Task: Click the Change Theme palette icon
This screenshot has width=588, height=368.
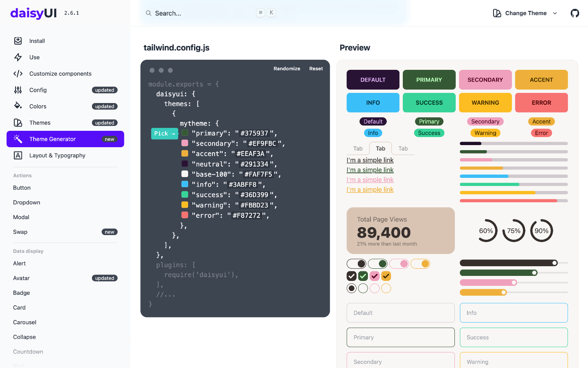Action: click(497, 13)
